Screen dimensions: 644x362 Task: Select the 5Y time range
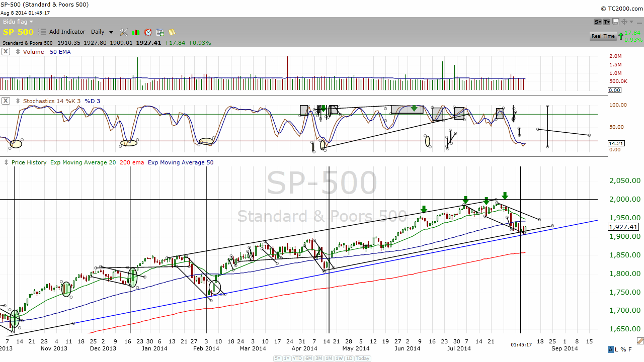click(x=278, y=358)
